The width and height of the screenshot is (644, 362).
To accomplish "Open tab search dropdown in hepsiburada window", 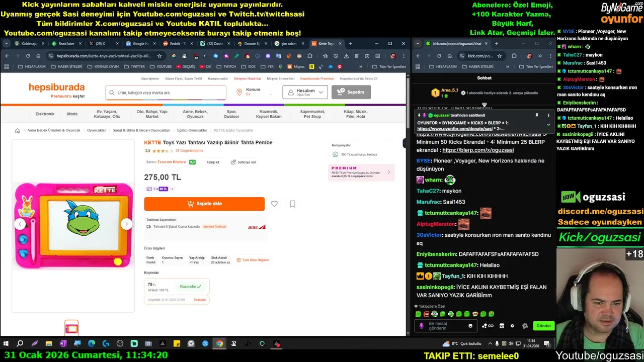I will tap(7, 44).
